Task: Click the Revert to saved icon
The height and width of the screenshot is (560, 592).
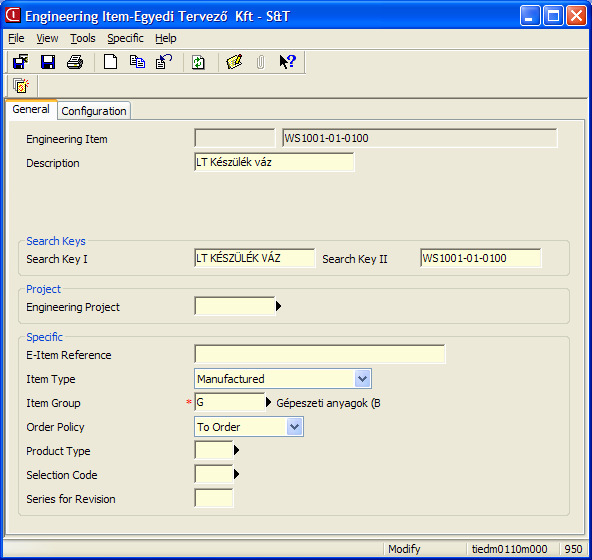Action: [x=164, y=62]
